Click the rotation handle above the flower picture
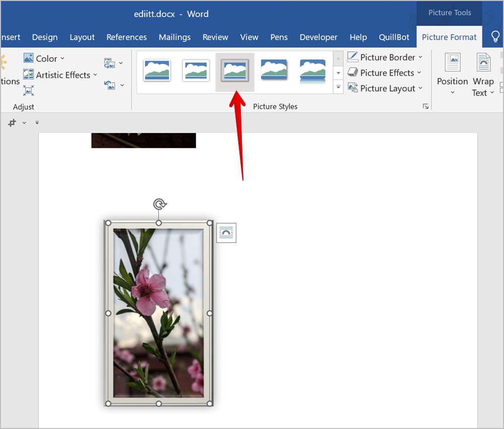 (x=159, y=204)
